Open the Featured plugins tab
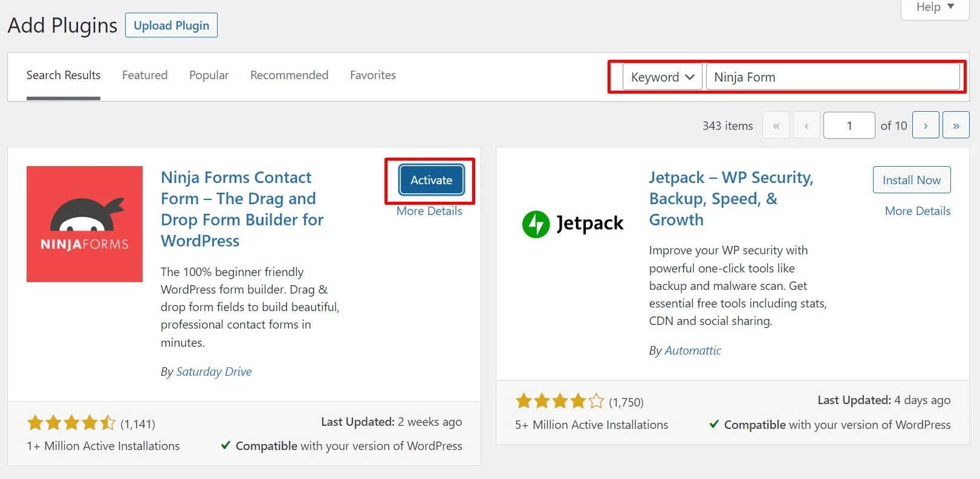This screenshot has width=980, height=479. tap(144, 76)
